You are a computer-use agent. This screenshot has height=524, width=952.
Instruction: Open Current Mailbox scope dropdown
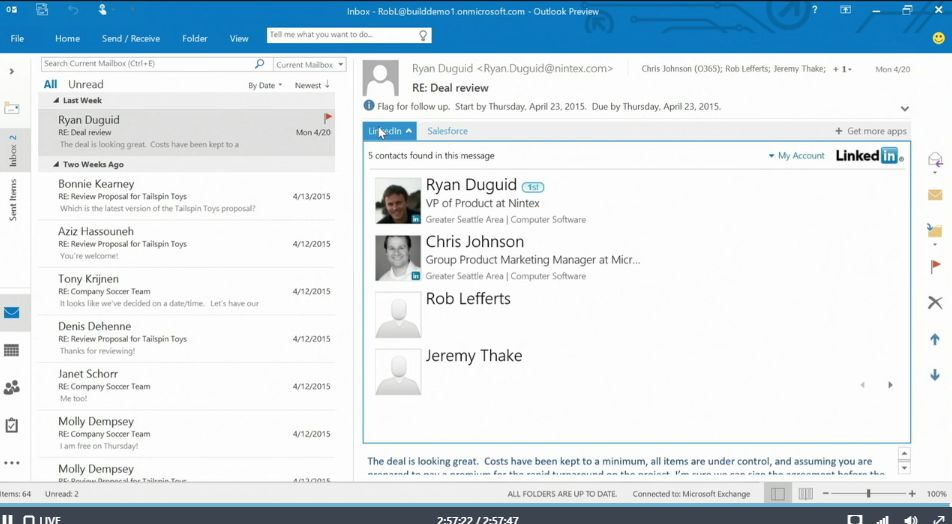point(310,64)
